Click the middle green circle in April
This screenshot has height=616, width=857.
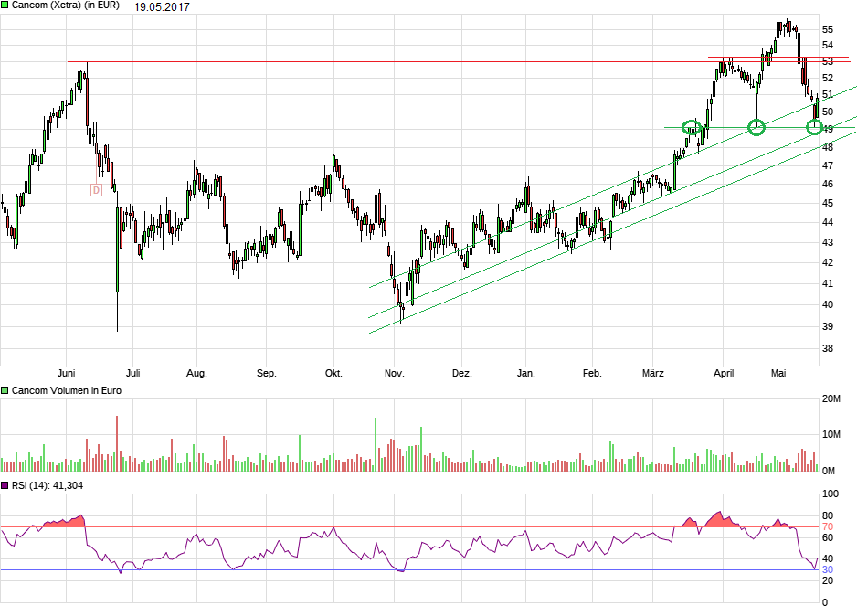(756, 128)
